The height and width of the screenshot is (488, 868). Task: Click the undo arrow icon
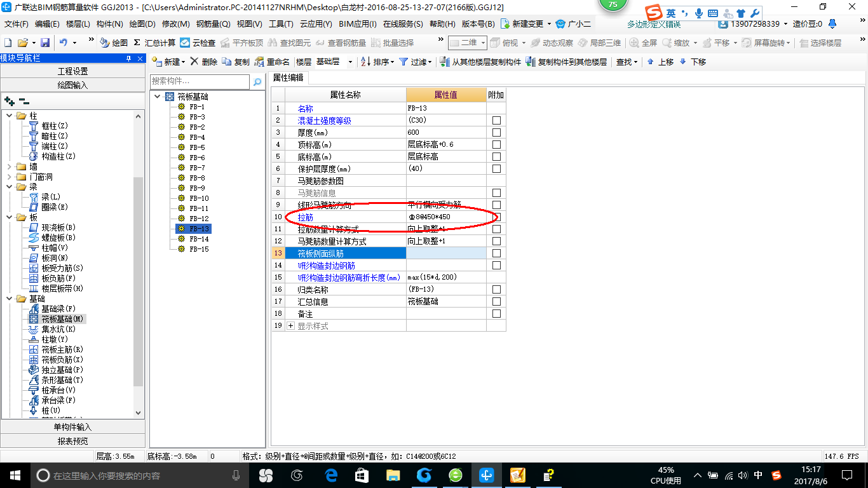pos(64,43)
